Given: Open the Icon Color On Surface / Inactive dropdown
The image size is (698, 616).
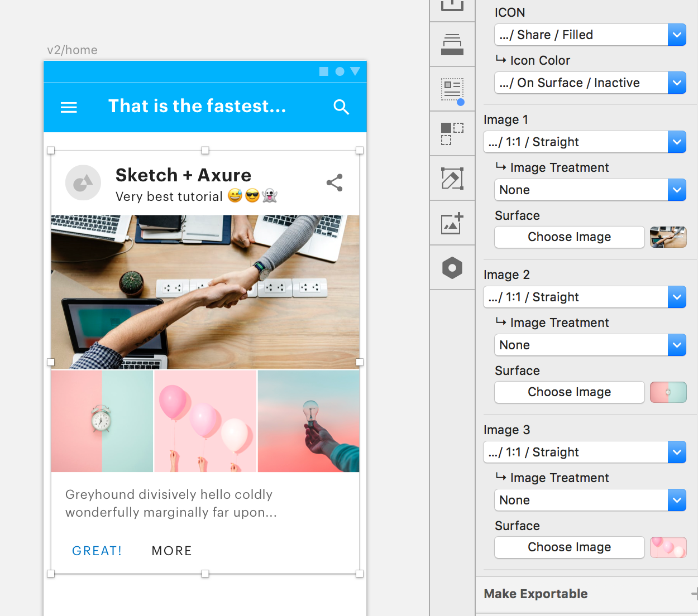Looking at the screenshot, I should [x=590, y=83].
